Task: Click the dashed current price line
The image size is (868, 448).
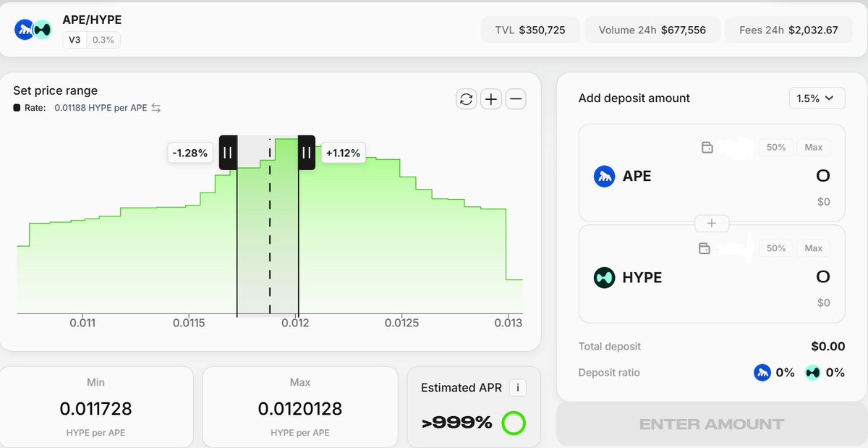Action: (270, 226)
